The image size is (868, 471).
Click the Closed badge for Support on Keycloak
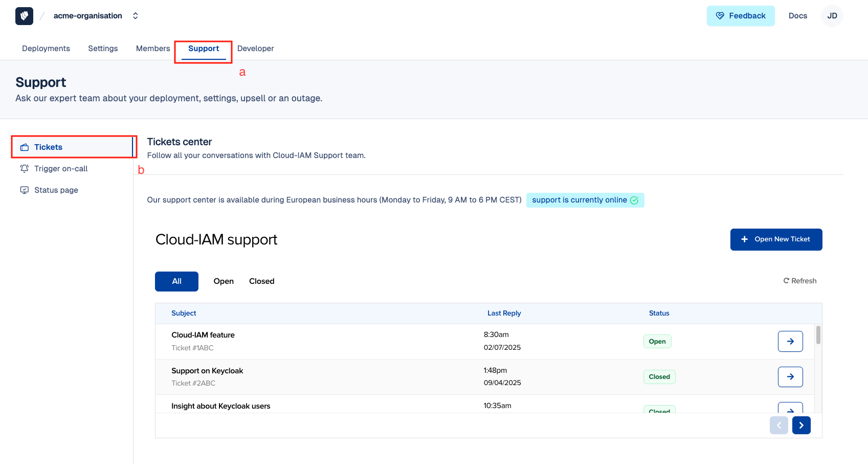(659, 377)
